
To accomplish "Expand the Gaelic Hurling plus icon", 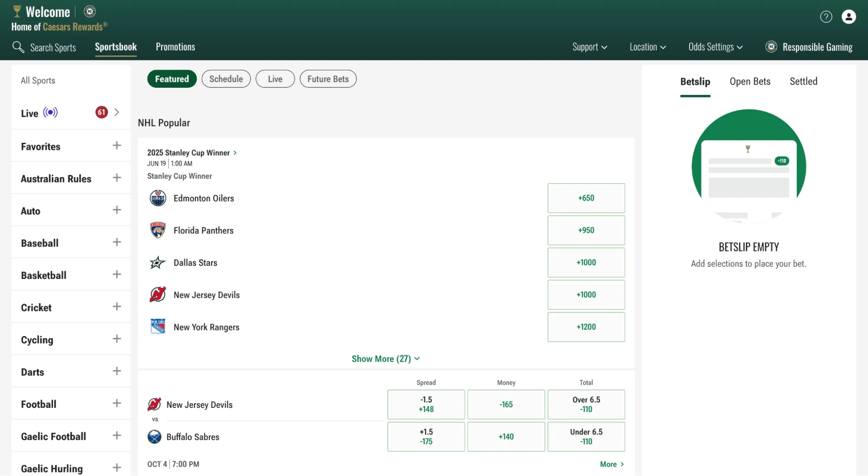I will (117, 467).
